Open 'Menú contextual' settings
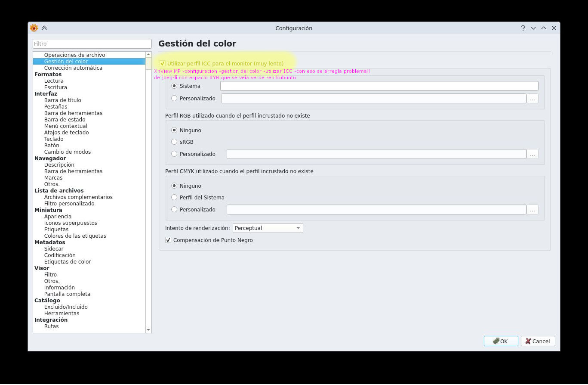The width and height of the screenshot is (588, 385). pyautogui.click(x=65, y=126)
